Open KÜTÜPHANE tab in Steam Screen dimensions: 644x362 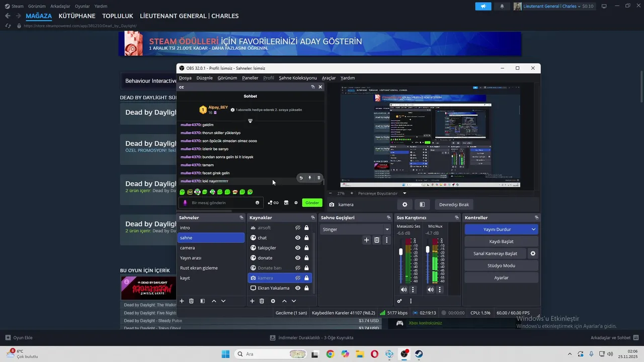pyautogui.click(x=77, y=16)
